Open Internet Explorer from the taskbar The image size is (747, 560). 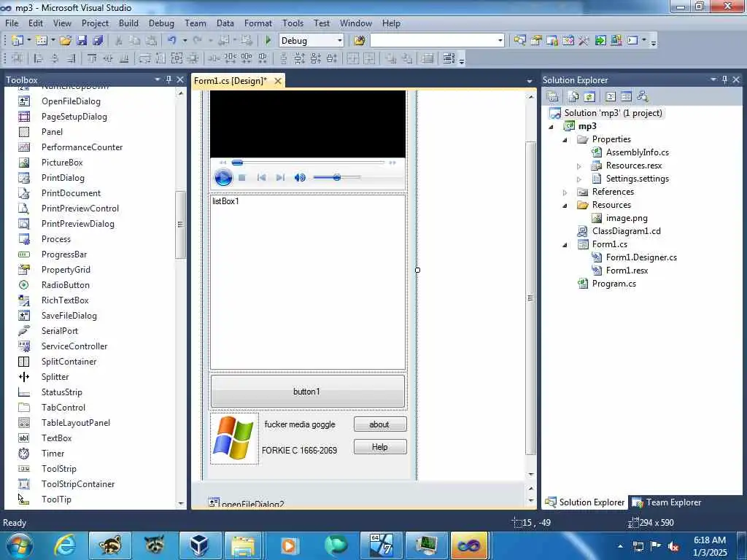point(64,545)
